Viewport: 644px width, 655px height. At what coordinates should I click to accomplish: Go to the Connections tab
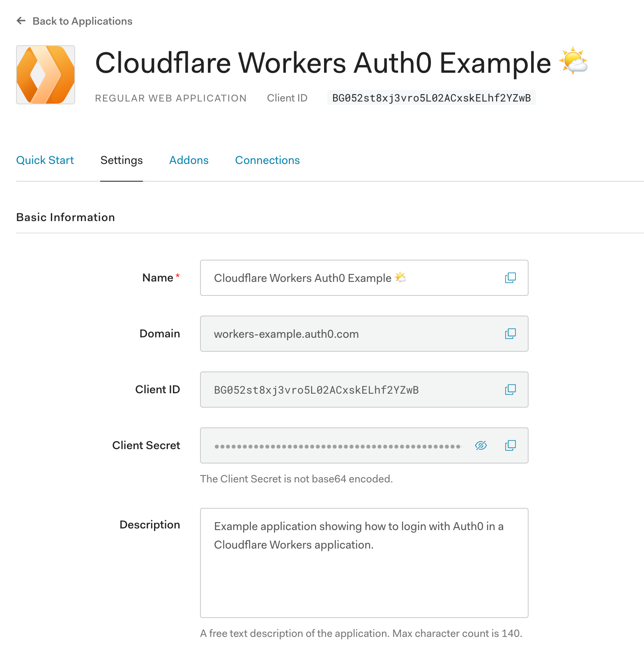(x=267, y=160)
